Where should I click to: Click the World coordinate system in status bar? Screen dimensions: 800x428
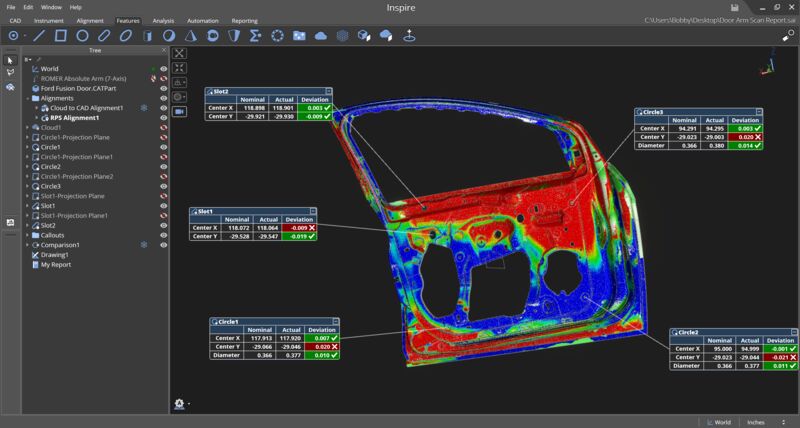tap(718, 422)
